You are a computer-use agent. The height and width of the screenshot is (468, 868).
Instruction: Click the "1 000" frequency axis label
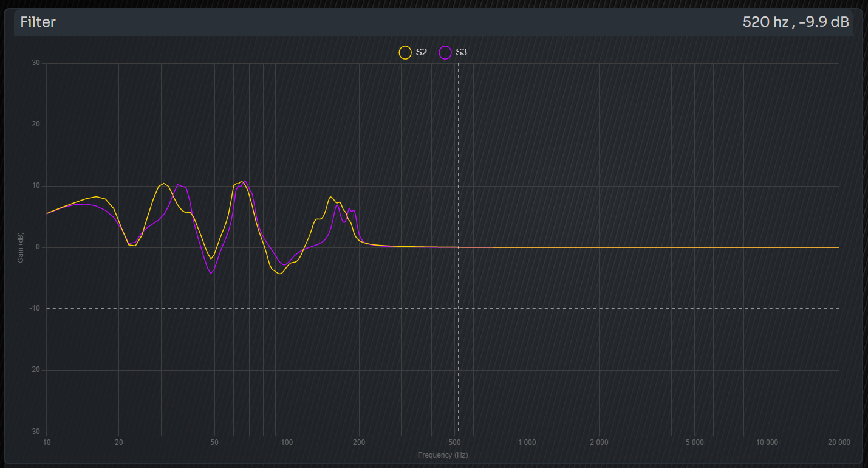point(527,442)
